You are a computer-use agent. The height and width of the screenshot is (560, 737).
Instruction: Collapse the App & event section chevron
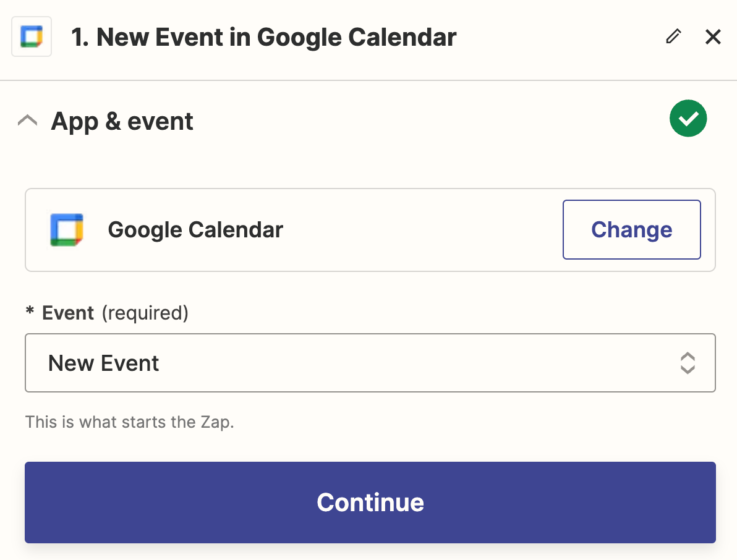click(28, 121)
